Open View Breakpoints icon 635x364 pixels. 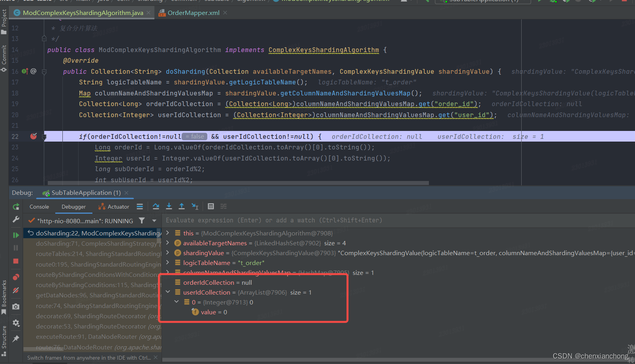click(16, 277)
